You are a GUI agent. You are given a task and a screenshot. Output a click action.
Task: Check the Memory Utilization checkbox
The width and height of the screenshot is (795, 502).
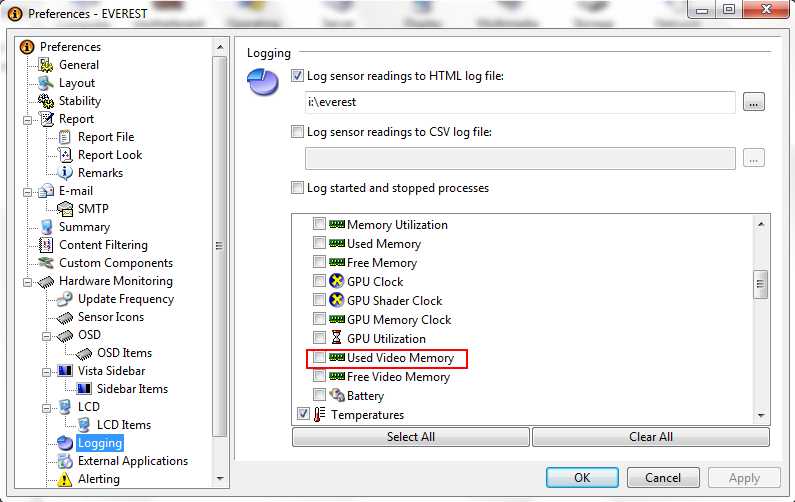coord(319,224)
